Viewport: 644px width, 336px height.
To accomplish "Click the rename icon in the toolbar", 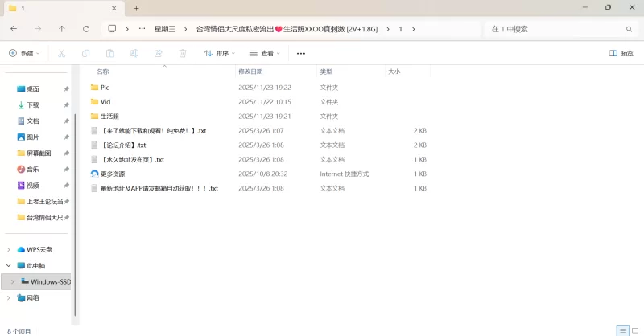I will click(x=134, y=54).
